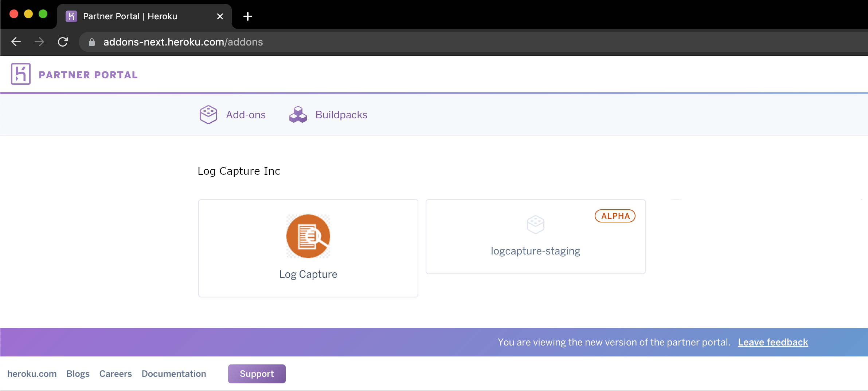This screenshot has width=868, height=391.
Task: Reload the page with the refresh icon
Action: point(63,42)
